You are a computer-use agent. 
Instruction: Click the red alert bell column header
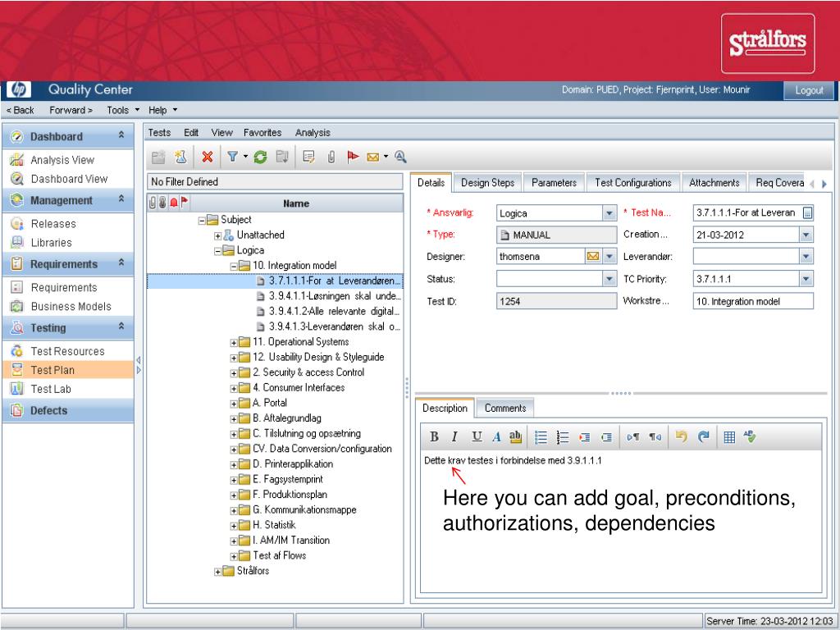click(174, 203)
